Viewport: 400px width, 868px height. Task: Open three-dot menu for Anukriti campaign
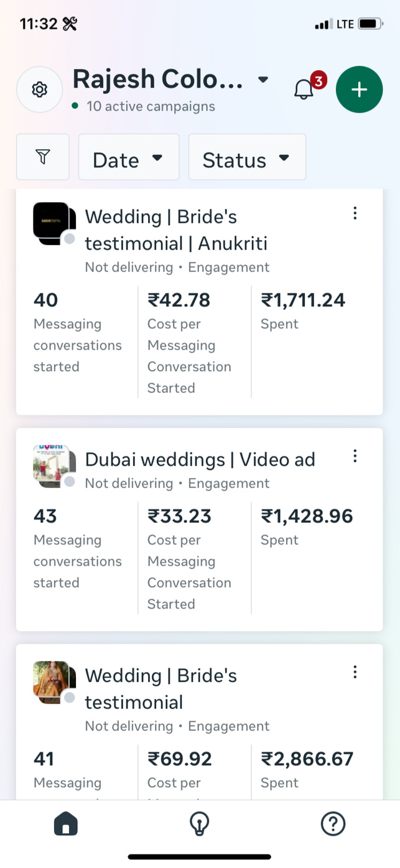[355, 213]
